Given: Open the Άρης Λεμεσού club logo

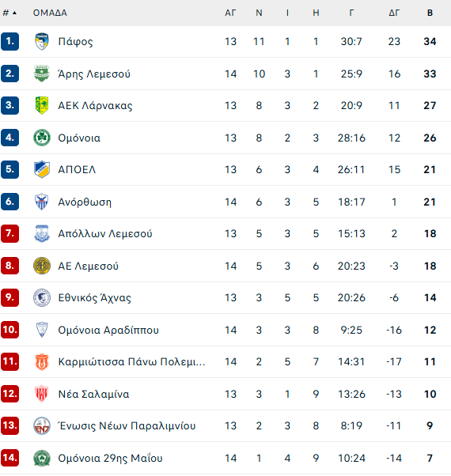Looking at the screenshot, I should [x=42, y=74].
